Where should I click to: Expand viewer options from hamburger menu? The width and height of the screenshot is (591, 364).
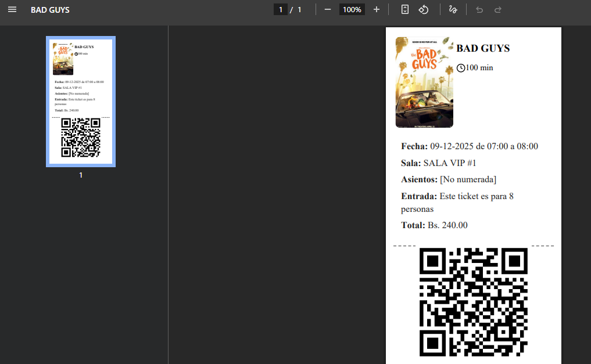pyautogui.click(x=12, y=9)
